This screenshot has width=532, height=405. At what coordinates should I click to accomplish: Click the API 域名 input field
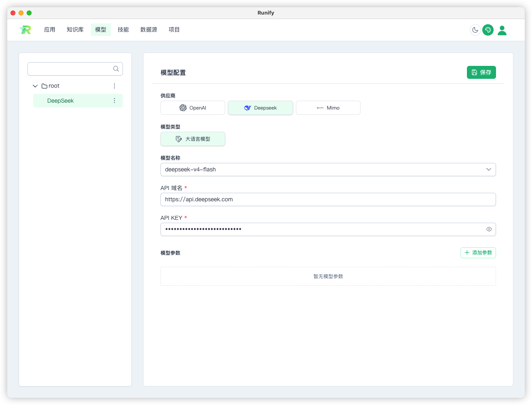click(x=328, y=200)
